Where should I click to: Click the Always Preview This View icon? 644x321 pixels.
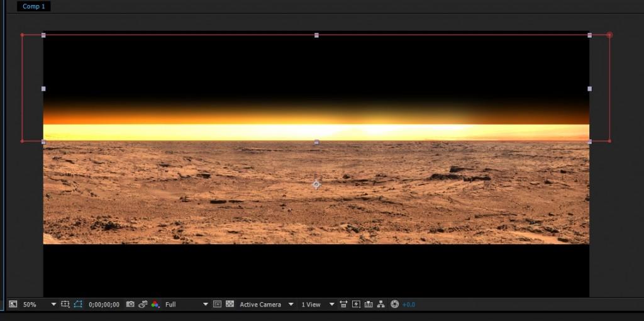coord(13,305)
